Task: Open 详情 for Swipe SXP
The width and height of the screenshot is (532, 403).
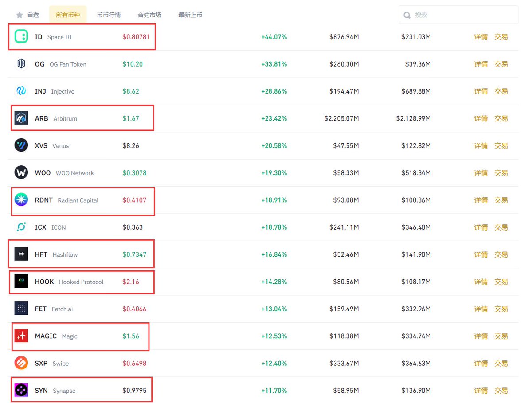Action: click(481, 363)
